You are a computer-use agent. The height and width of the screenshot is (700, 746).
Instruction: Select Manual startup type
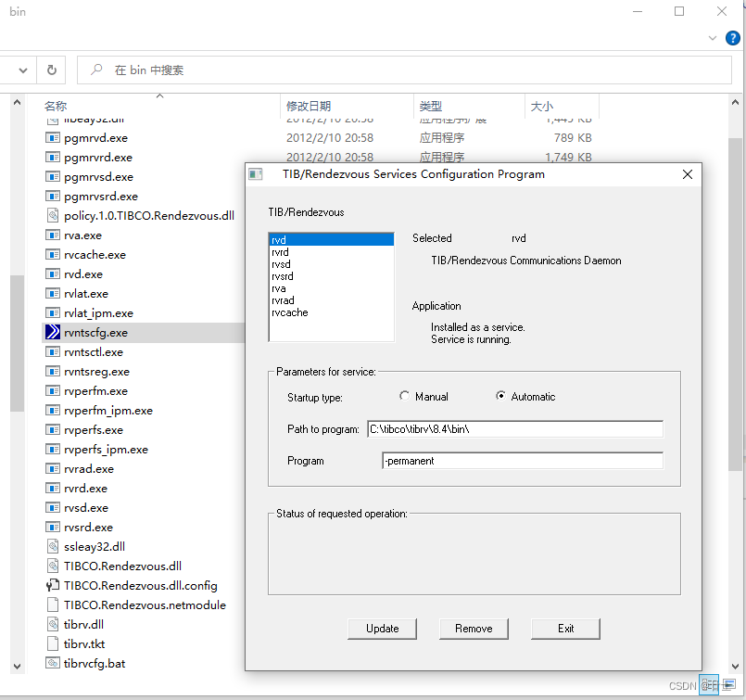pos(404,396)
